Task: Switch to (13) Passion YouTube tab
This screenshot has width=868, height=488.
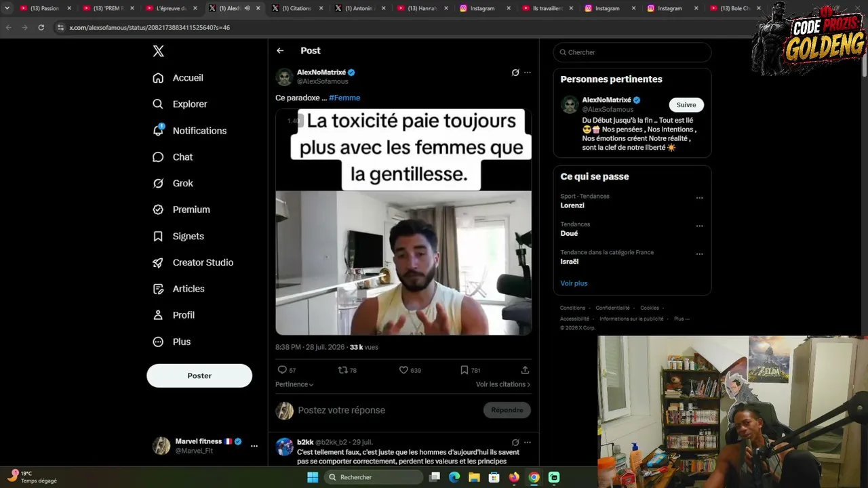Action: click(45, 8)
